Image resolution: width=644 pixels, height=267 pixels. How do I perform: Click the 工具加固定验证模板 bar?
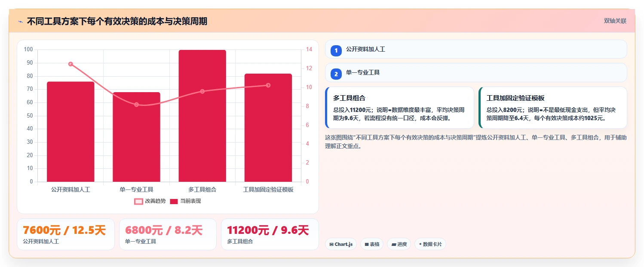(268, 127)
